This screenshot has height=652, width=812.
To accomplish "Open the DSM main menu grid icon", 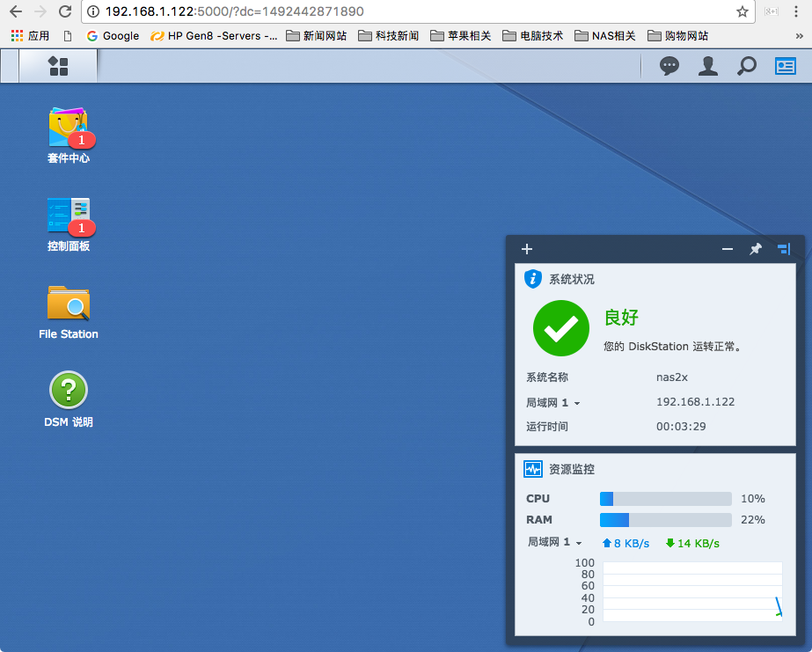I will 58,66.
